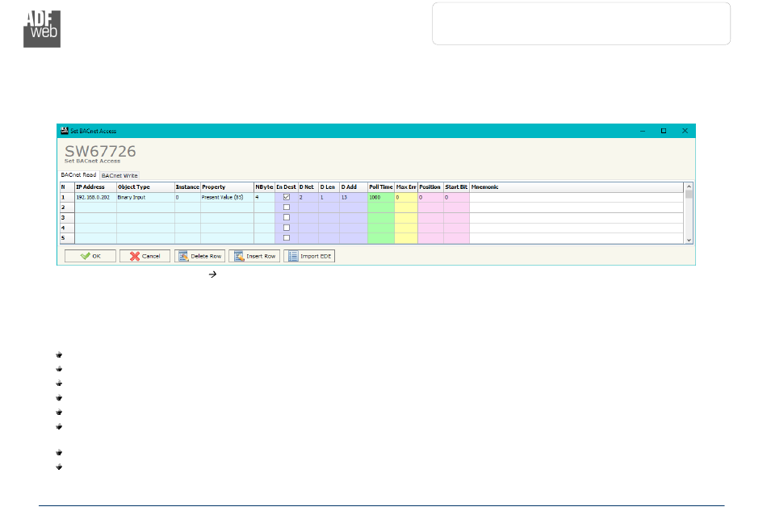Click the table's vertical scrollbar thumb
Screen dimensions: 767x532
[689, 194]
